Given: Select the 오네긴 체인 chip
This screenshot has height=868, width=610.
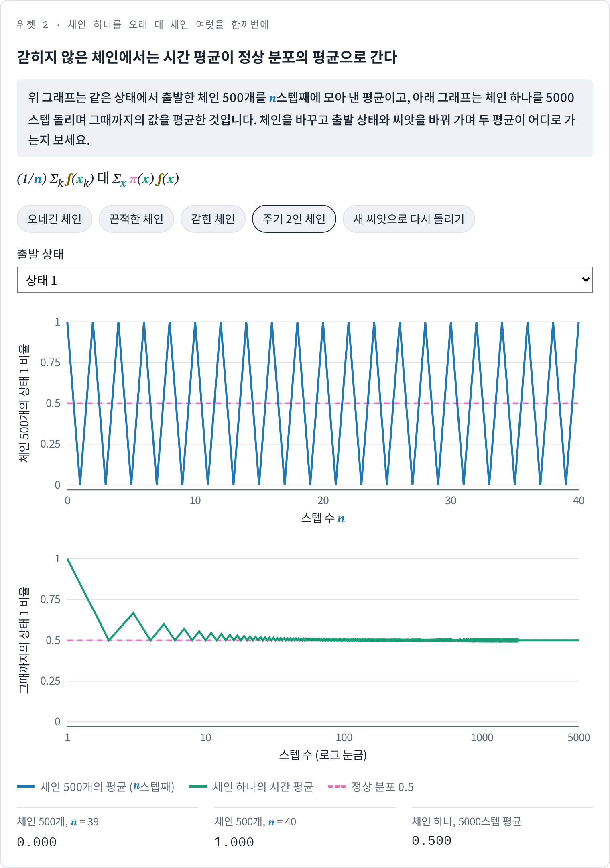Looking at the screenshot, I should click(x=55, y=219).
